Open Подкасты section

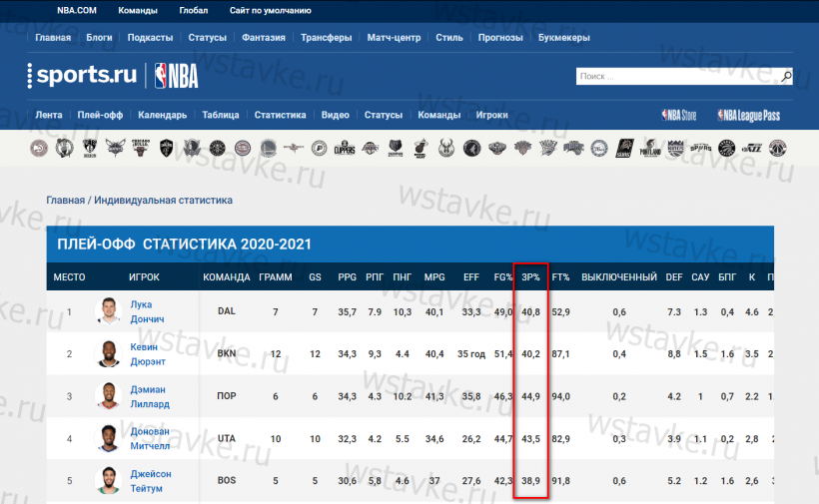point(151,38)
